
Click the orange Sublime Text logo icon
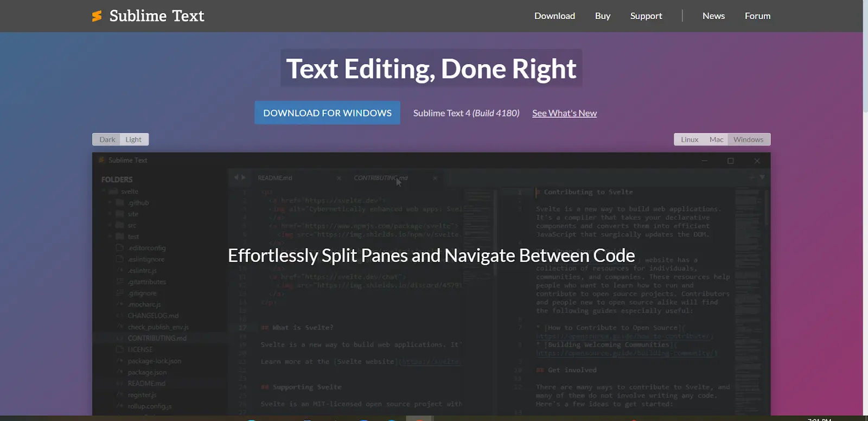coord(97,16)
